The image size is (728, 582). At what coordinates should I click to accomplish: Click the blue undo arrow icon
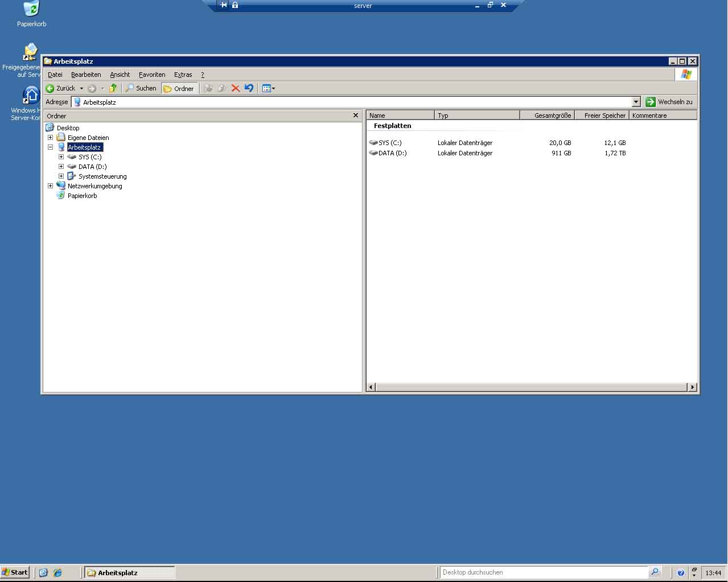[x=249, y=88]
